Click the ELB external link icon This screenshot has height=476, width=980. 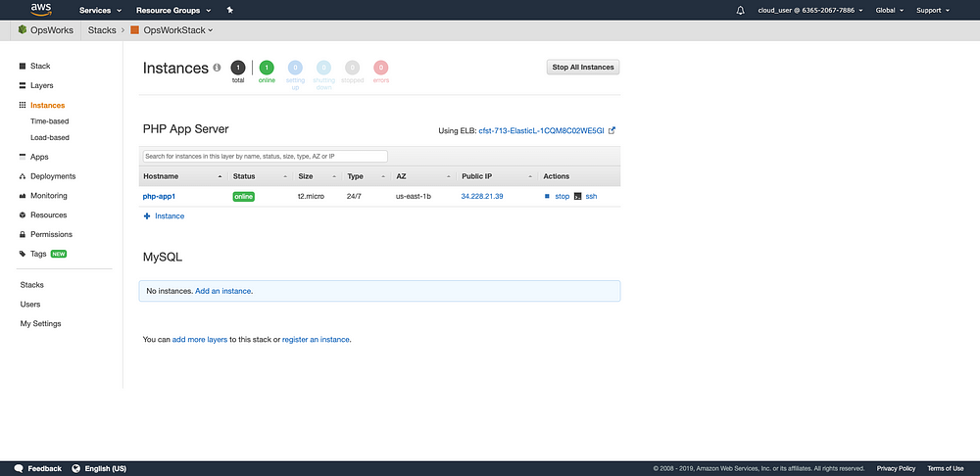click(x=612, y=130)
